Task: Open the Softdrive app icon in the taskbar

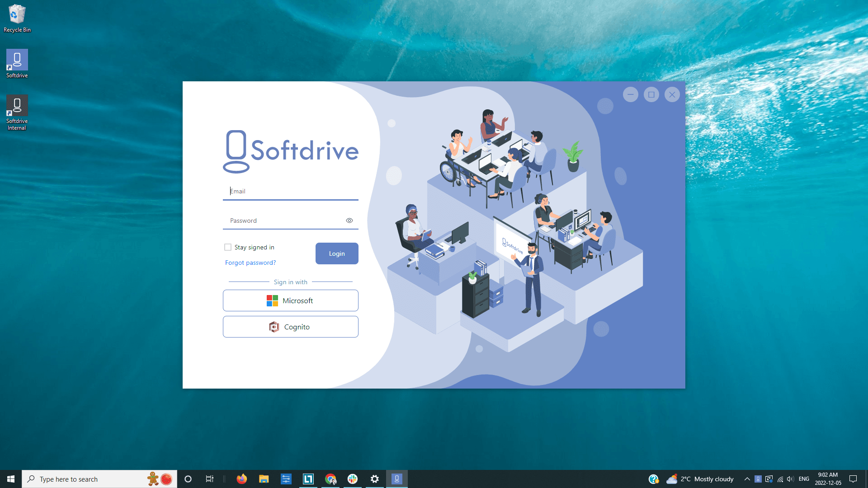Action: point(397,479)
